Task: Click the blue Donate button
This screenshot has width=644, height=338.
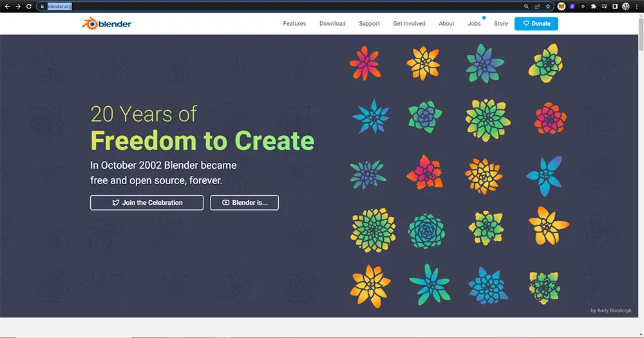Action: [x=536, y=23]
